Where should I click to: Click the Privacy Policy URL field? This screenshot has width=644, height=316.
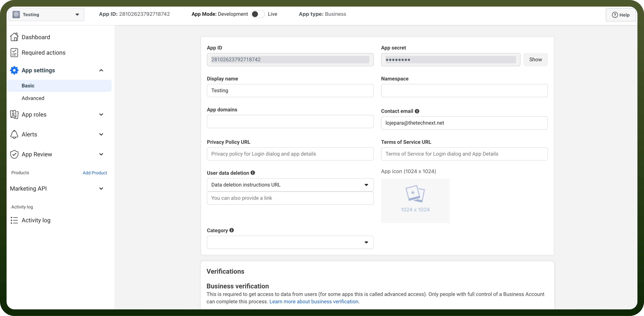click(290, 154)
